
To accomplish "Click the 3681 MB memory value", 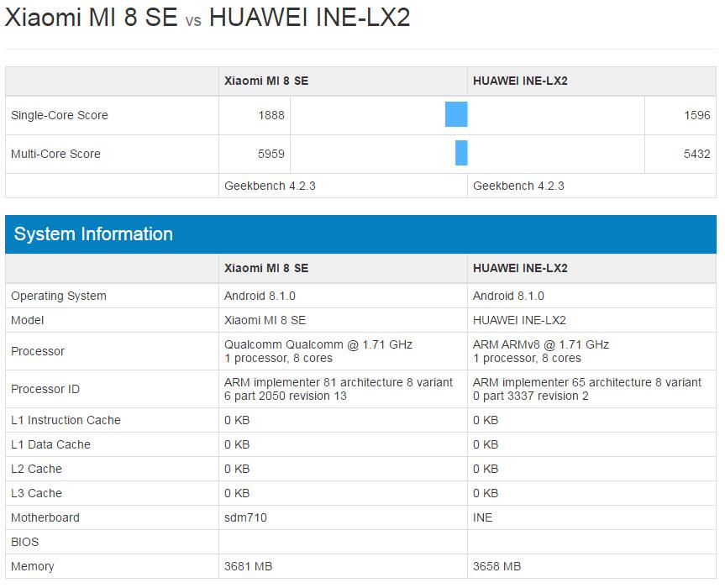I will (x=249, y=567).
